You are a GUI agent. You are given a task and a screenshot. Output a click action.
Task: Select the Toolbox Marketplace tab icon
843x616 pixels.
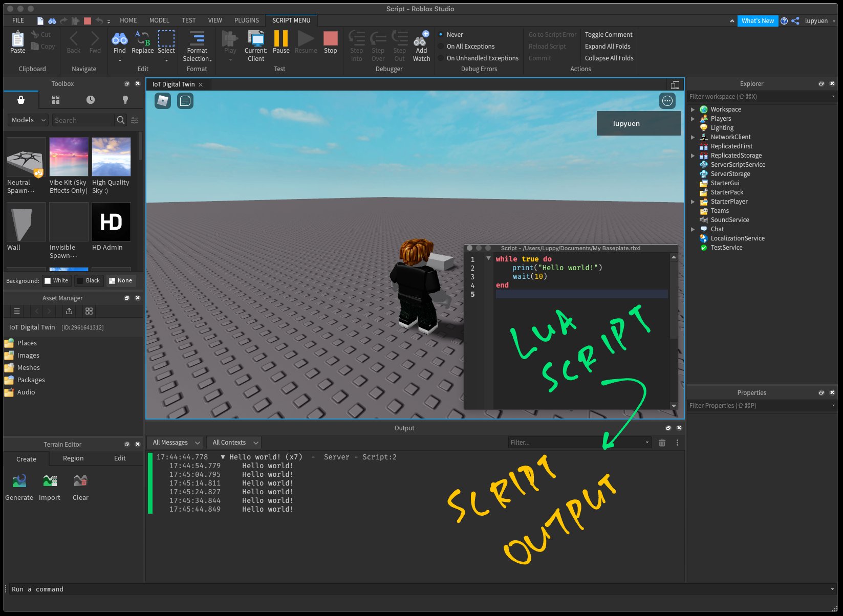click(21, 100)
